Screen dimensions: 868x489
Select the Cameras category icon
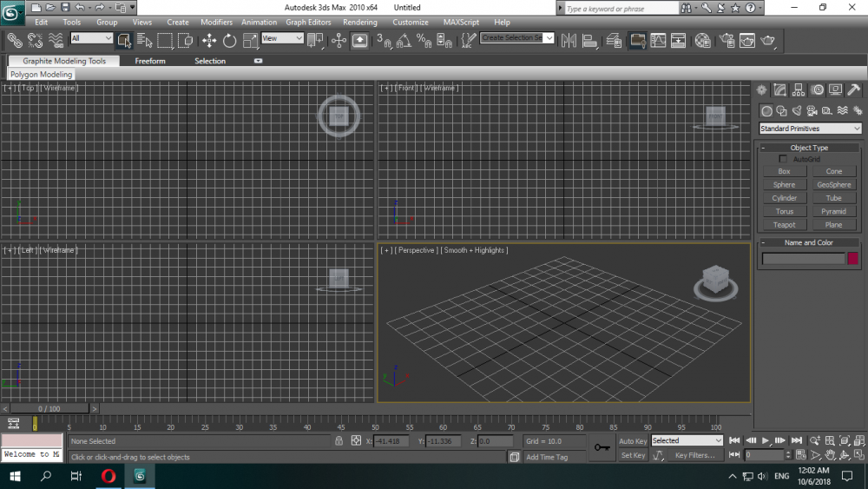point(812,110)
